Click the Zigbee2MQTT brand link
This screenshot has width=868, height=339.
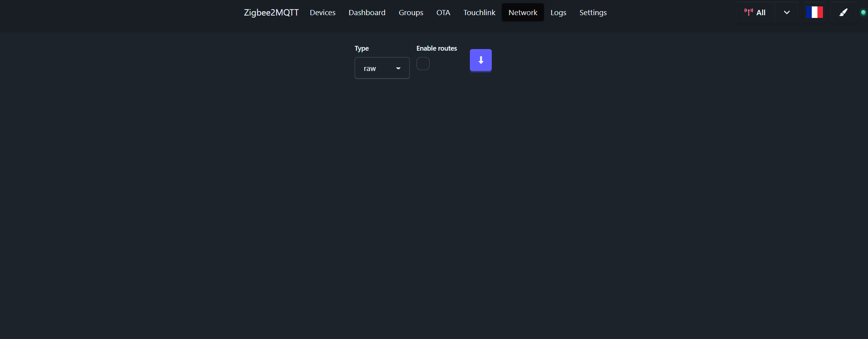tap(271, 12)
